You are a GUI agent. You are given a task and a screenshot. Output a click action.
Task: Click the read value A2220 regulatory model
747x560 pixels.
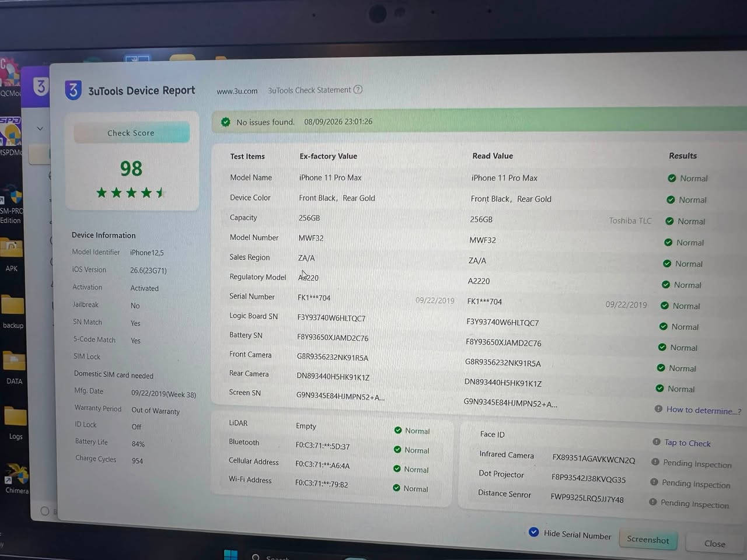[479, 281]
